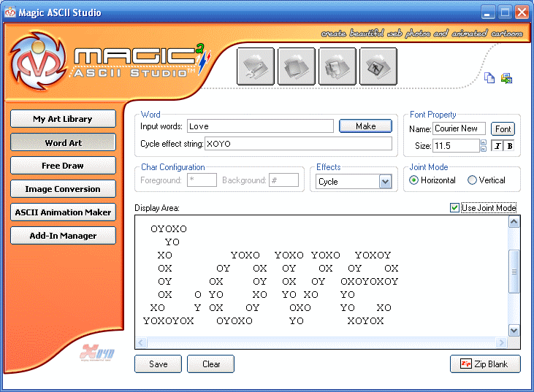
Task: Click the Font button
Action: tap(503, 129)
